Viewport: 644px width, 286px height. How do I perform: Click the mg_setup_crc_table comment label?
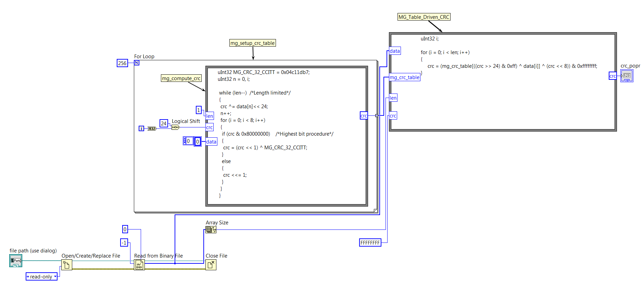253,43
